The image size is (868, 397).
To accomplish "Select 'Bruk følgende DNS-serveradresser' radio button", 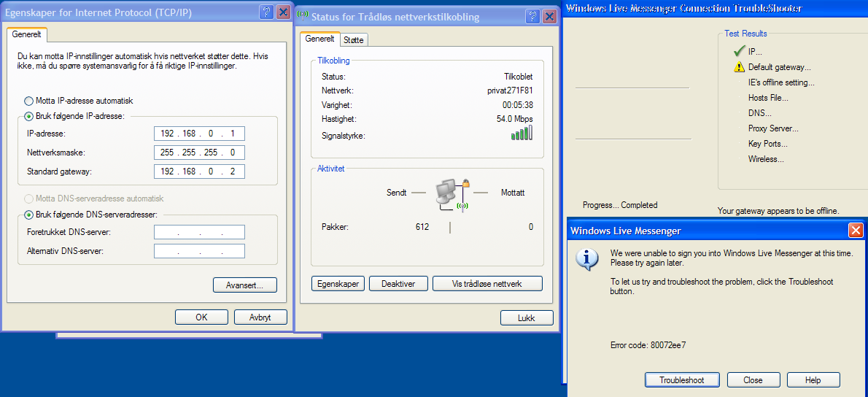I will coord(28,215).
